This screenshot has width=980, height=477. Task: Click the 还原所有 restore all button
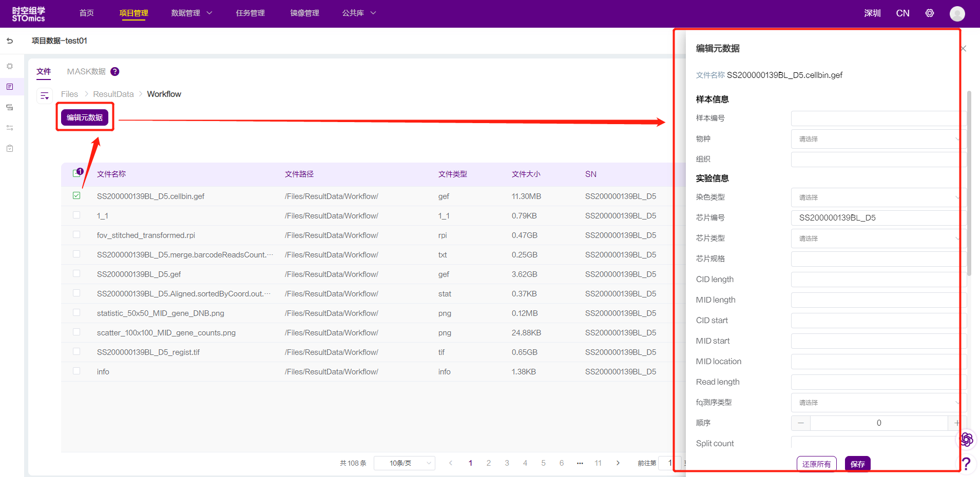pyautogui.click(x=816, y=464)
